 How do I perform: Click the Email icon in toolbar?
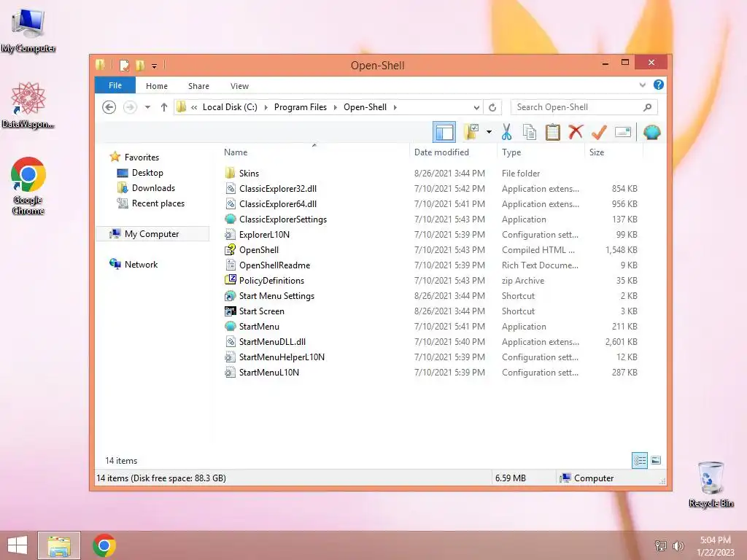(x=623, y=132)
